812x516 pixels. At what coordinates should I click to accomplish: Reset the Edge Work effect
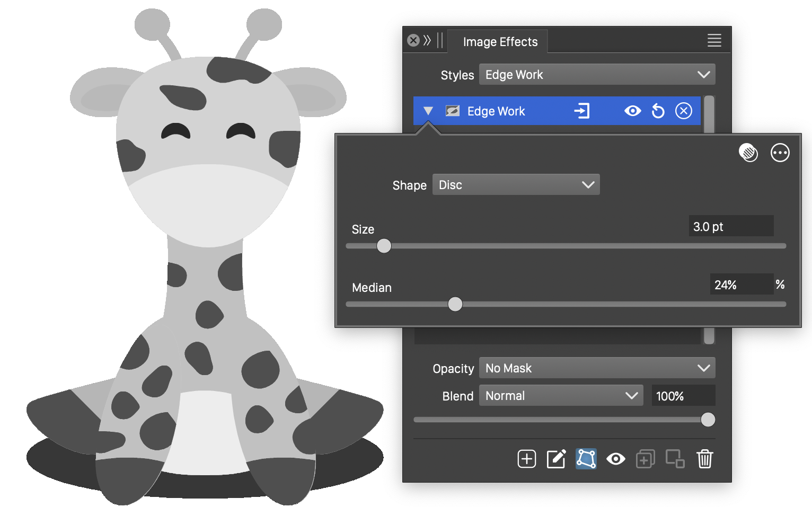658,111
